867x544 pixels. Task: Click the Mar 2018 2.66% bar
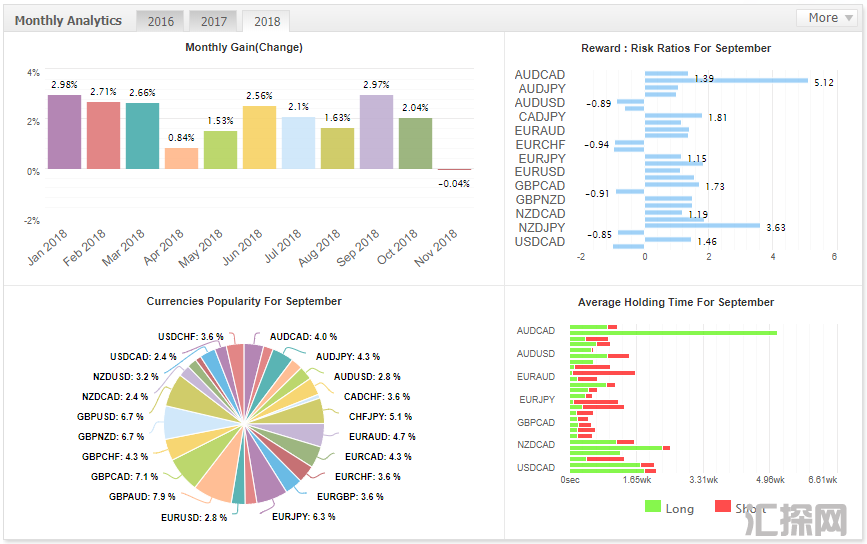(142, 135)
